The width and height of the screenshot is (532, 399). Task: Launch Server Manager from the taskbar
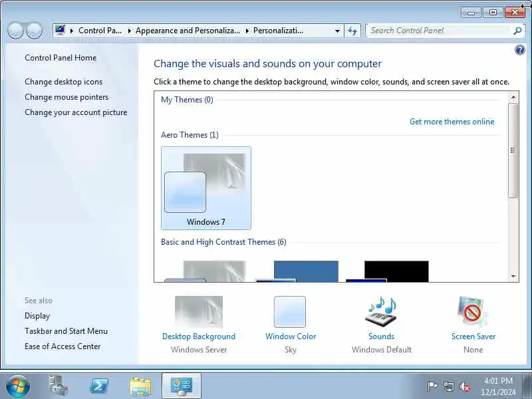click(58, 386)
